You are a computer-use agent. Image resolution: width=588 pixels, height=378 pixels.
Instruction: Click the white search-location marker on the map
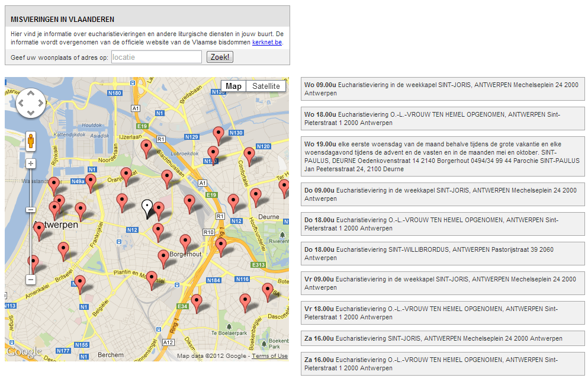(x=147, y=208)
